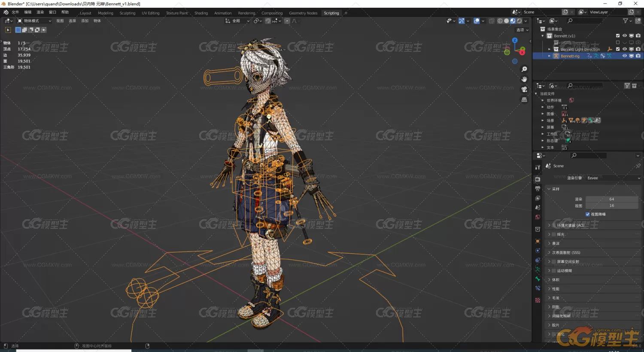Select the Tweak select tool icon

[8, 30]
